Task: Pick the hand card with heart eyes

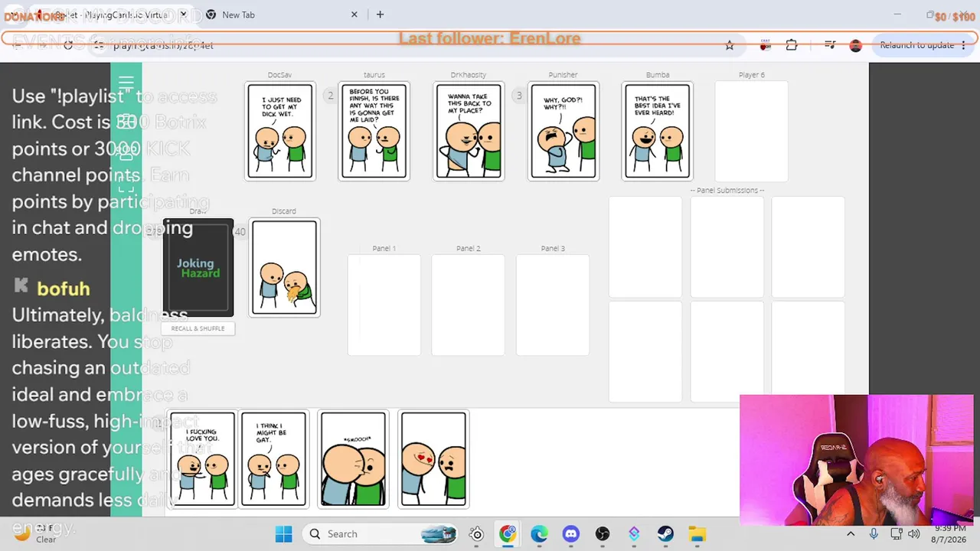Action: point(433,459)
